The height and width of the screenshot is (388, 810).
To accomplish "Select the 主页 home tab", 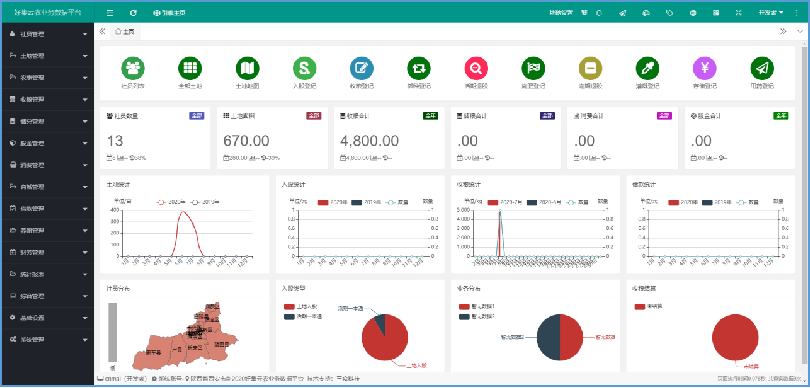I will [126, 32].
